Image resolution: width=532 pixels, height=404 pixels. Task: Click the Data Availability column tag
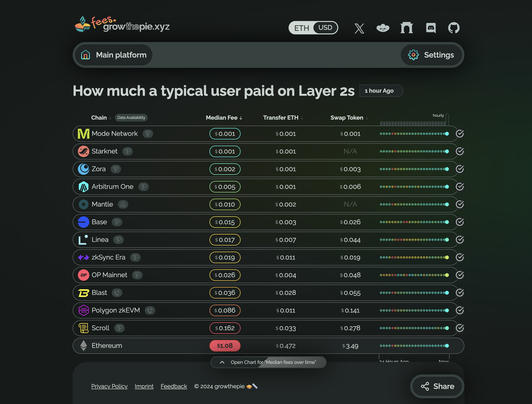tap(131, 118)
